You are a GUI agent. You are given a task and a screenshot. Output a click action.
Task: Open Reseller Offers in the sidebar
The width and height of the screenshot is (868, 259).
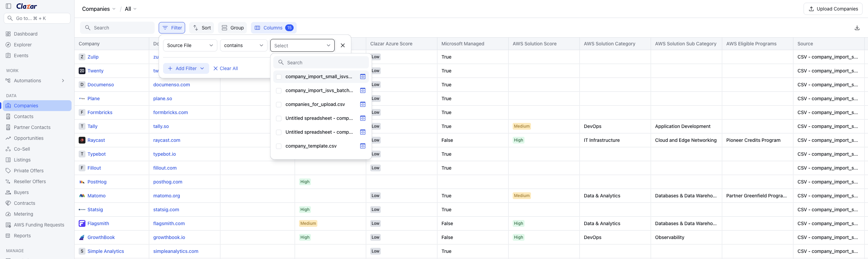click(37, 181)
